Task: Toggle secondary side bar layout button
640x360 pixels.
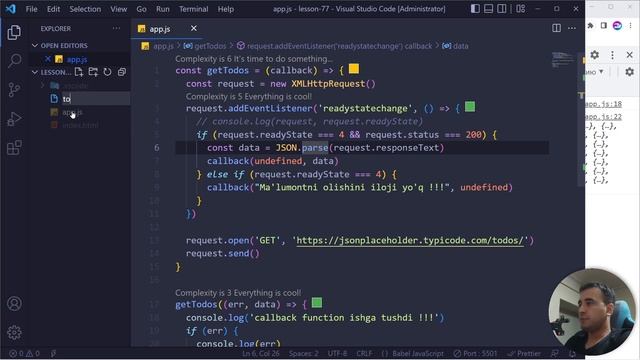Action: pos(502,9)
